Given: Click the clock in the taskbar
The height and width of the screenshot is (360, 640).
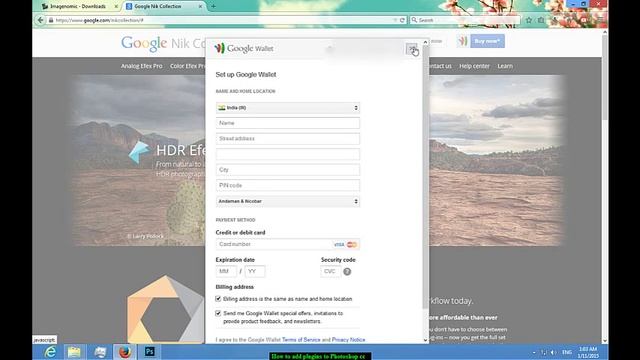Looking at the screenshot, I should [588, 353].
